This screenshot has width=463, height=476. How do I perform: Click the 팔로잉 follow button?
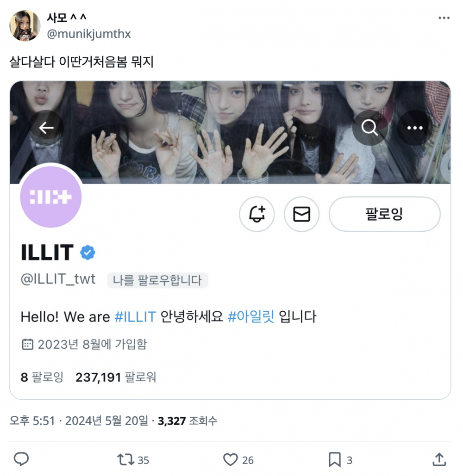384,214
